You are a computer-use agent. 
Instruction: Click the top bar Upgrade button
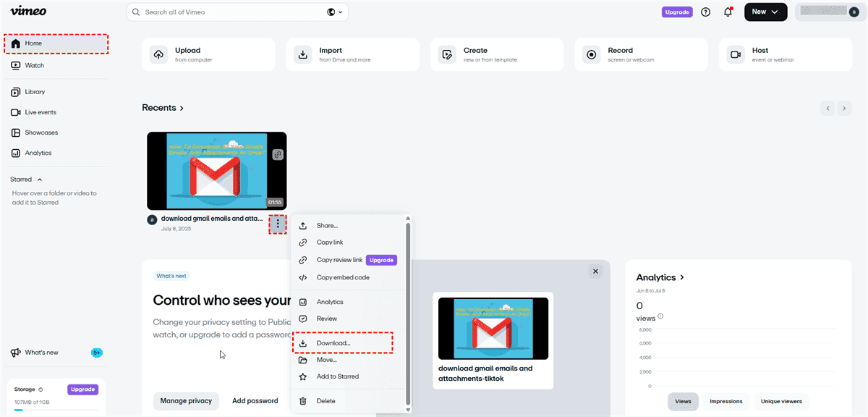coord(677,12)
